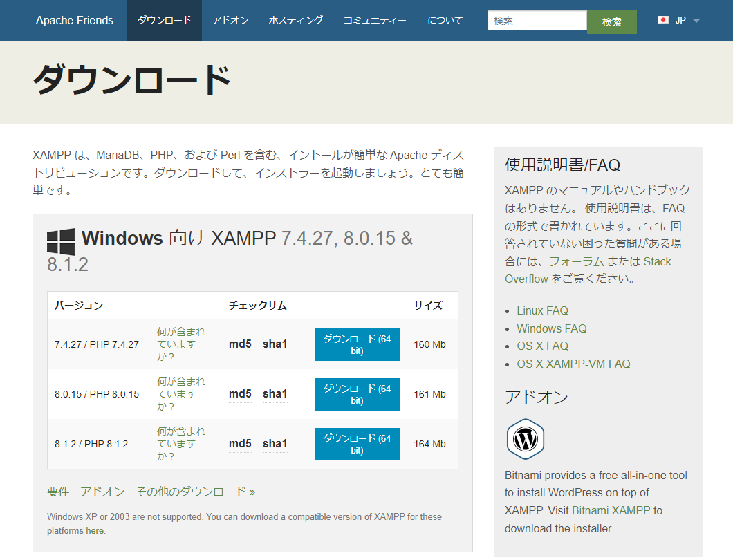Open the コミュニティー menu item
Viewport: 733px width, 560px height.
tap(375, 21)
